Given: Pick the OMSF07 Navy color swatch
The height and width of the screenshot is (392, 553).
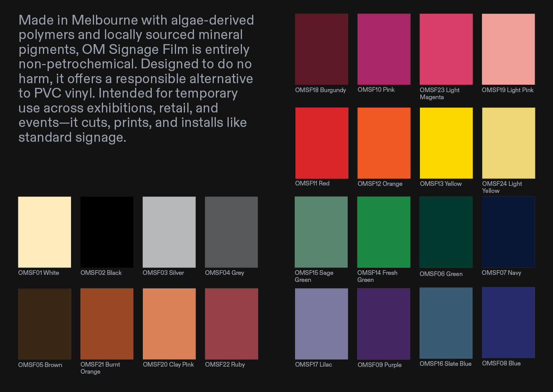Looking at the screenshot, I should click(x=508, y=232).
